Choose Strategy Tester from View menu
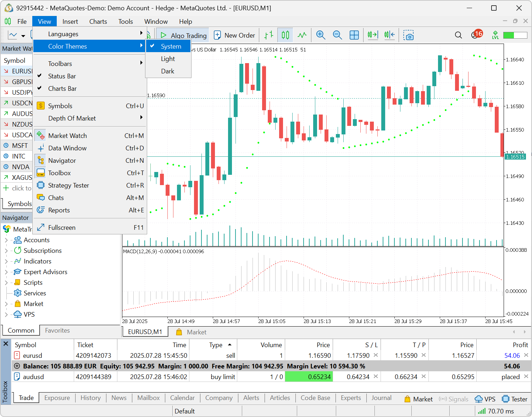 click(68, 185)
